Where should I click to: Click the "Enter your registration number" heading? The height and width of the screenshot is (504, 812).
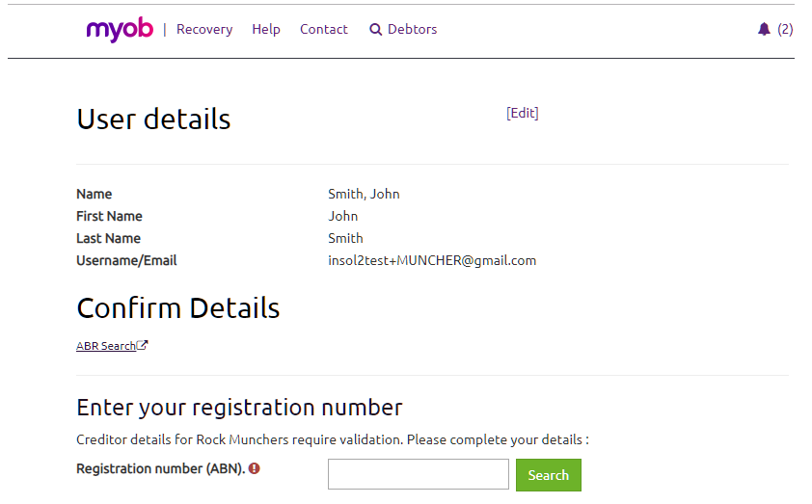pos(239,407)
